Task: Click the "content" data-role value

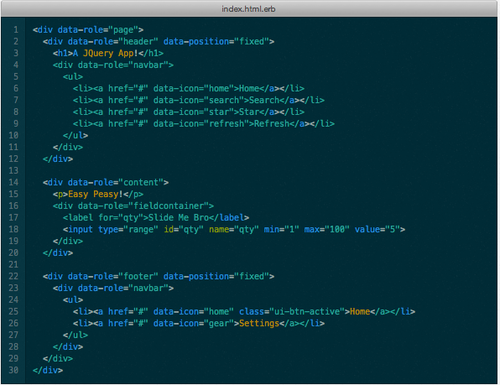Action: tap(141, 183)
